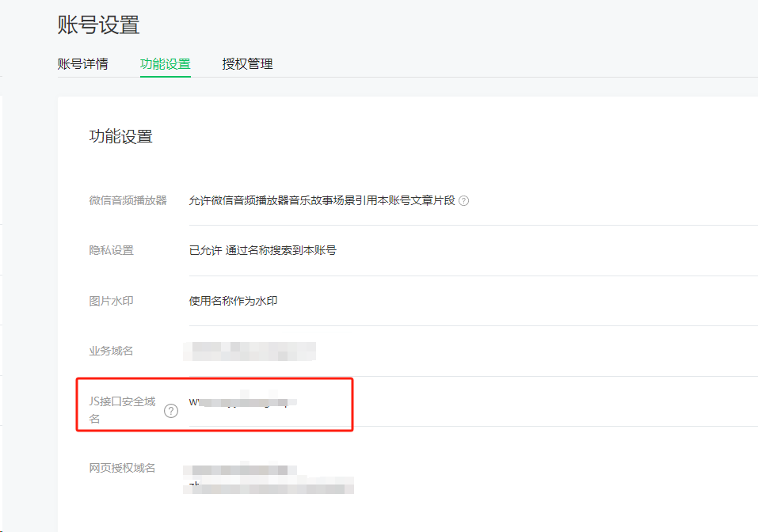This screenshot has width=758, height=532.
Task: Click the 隐私设置 row label
Action: pyautogui.click(x=111, y=250)
